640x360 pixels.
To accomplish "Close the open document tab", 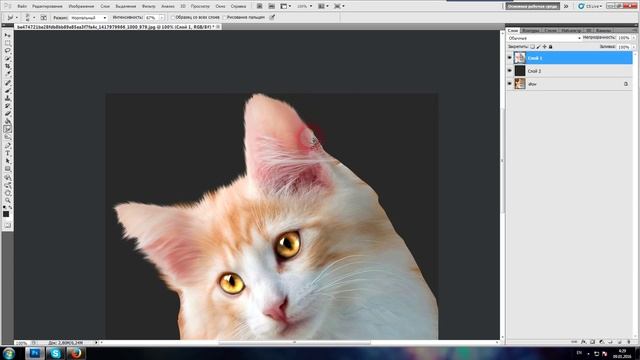I will pyautogui.click(x=218, y=27).
